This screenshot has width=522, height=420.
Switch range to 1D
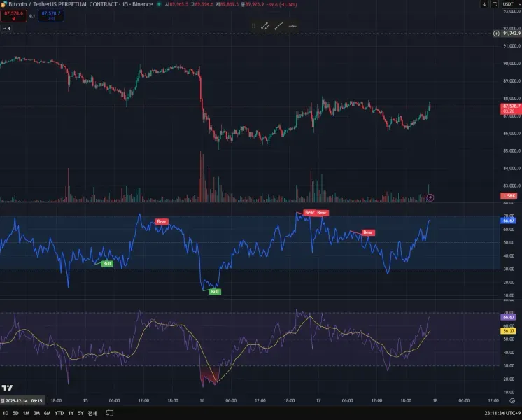click(x=6, y=413)
